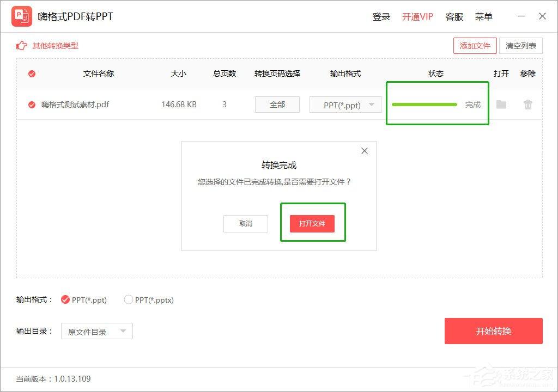Open converted file with the folder icon
This screenshot has height=392, width=558.
(501, 105)
